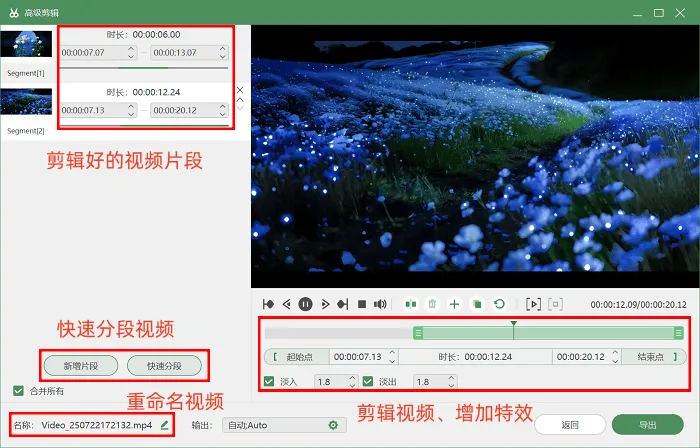
Task: Click the Segment[1] 时长 00:00:06.00 text
Action: click(143, 34)
